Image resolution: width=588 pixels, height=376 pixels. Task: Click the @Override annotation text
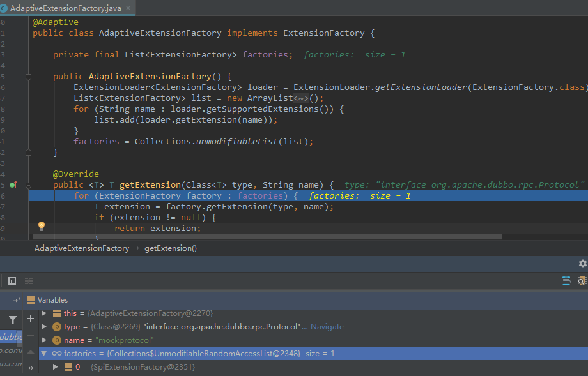tap(76, 174)
